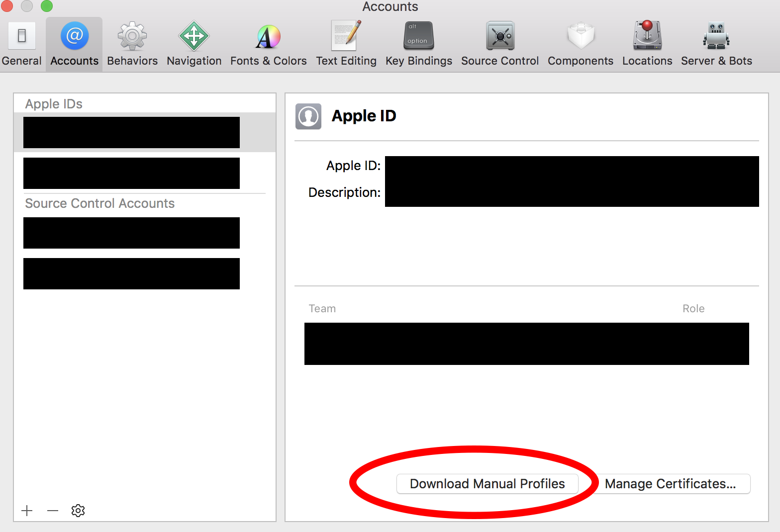Add a new account with plus button
Image resolution: width=780 pixels, height=532 pixels.
point(27,511)
